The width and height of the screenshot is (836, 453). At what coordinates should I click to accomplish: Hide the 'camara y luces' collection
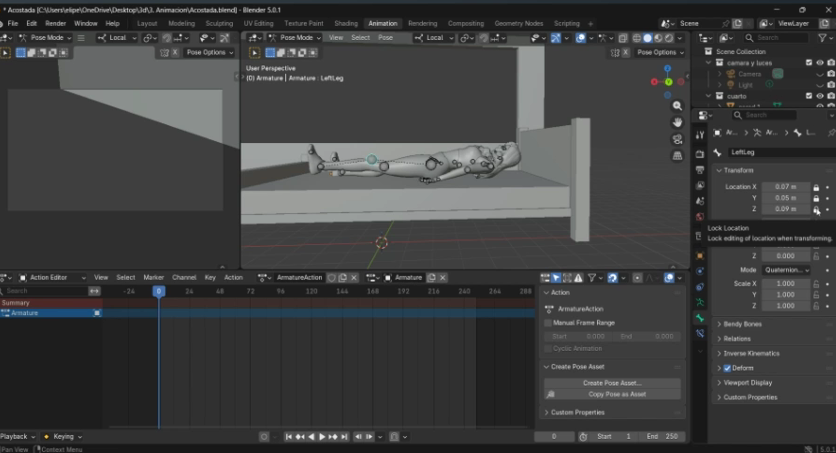coord(819,62)
